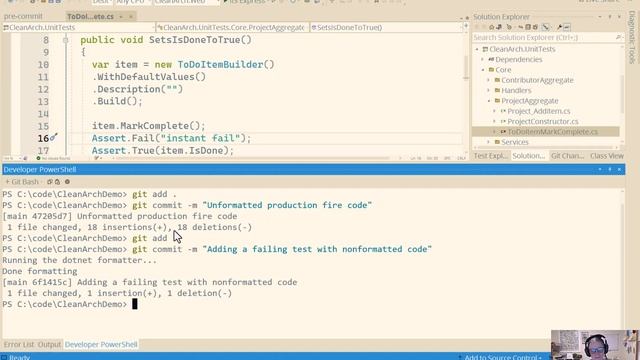
Task: Collapse the Core folder
Action: pyautogui.click(x=483, y=70)
